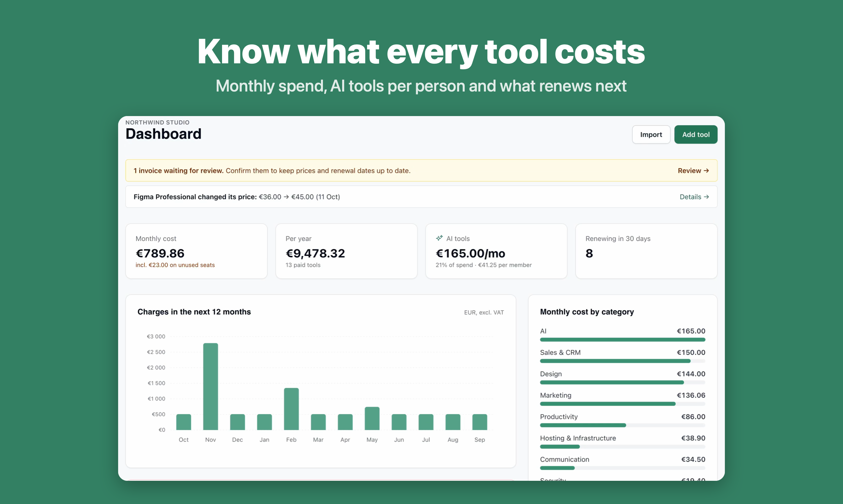Click the Productivity category bar
Viewport: 843px width, 504px height.
coord(622,425)
